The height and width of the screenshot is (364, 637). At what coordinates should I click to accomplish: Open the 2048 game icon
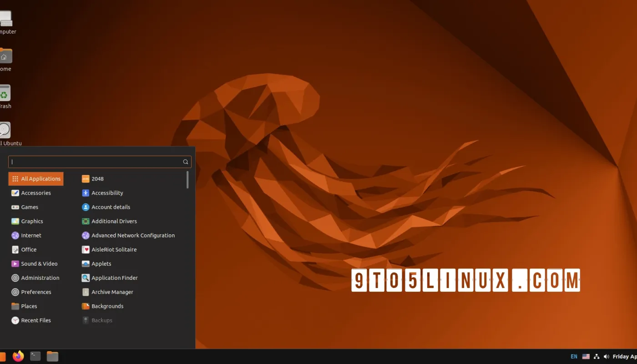[x=86, y=179]
